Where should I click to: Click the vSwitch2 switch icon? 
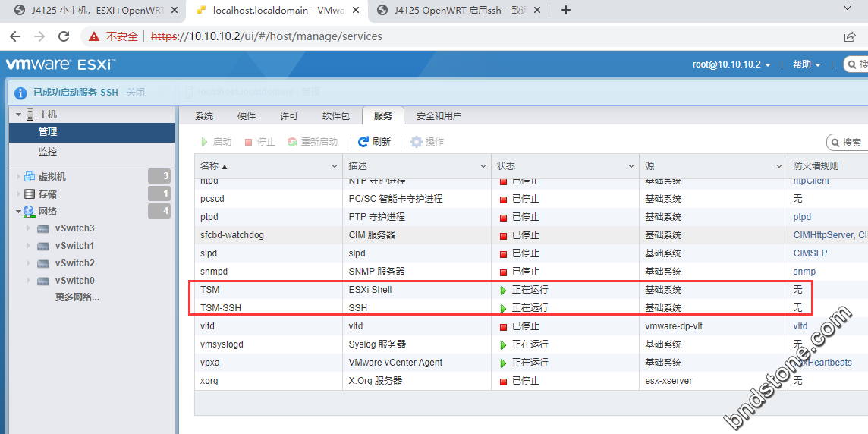point(44,263)
